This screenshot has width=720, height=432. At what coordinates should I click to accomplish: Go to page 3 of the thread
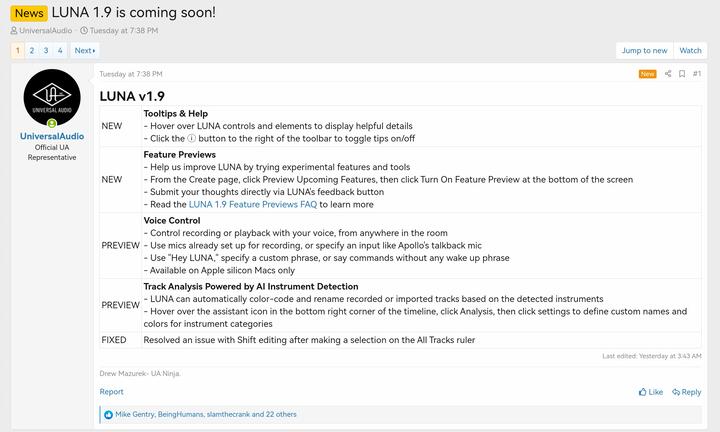[46, 50]
